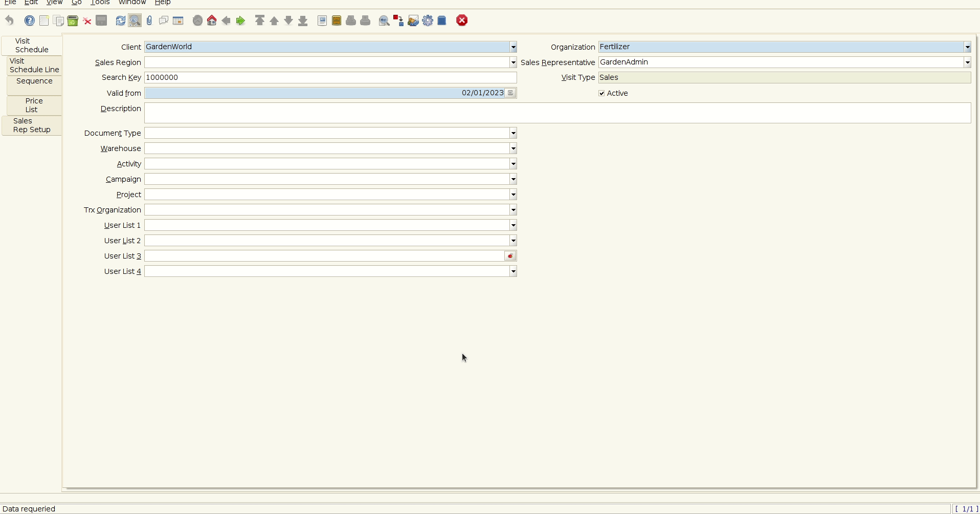This screenshot has width=980, height=514.
Task: Open the Activity dropdown
Action: coord(513,164)
